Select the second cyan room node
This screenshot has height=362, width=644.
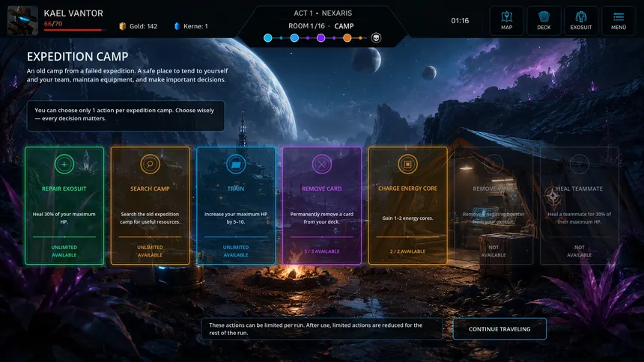294,38
